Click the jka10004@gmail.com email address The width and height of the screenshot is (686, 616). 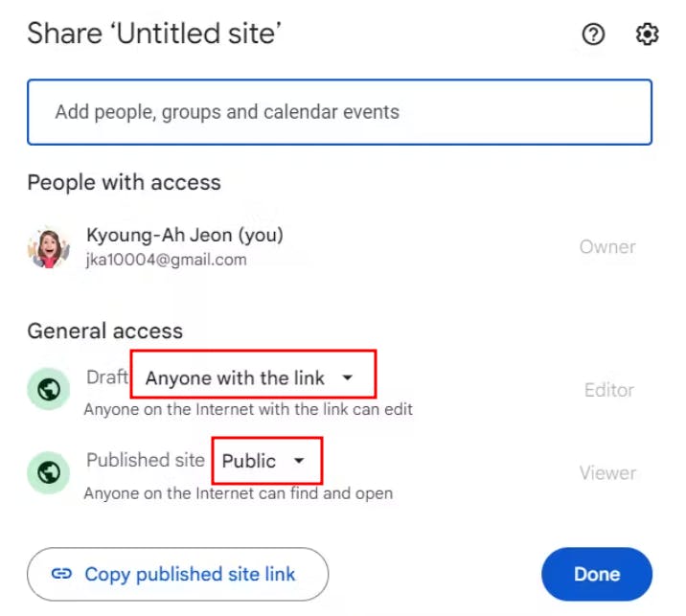tap(167, 260)
